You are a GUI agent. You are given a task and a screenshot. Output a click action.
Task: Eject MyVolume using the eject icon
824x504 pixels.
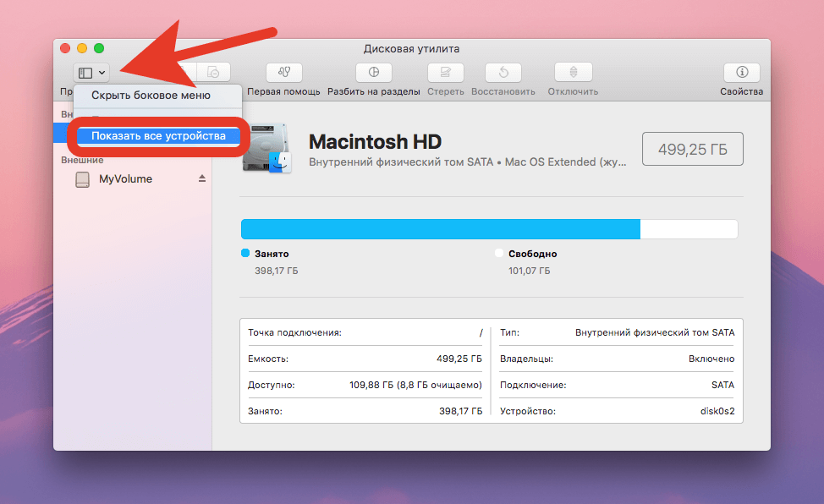(202, 179)
